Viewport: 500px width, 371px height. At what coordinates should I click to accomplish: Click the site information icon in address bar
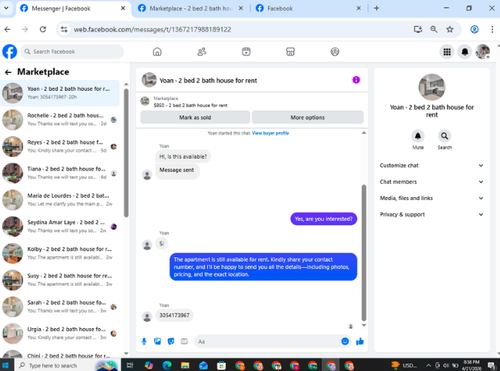click(64, 29)
